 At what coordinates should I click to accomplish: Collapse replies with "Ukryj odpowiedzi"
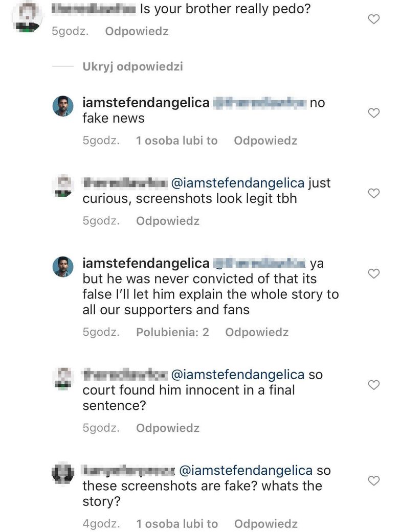tap(132, 66)
